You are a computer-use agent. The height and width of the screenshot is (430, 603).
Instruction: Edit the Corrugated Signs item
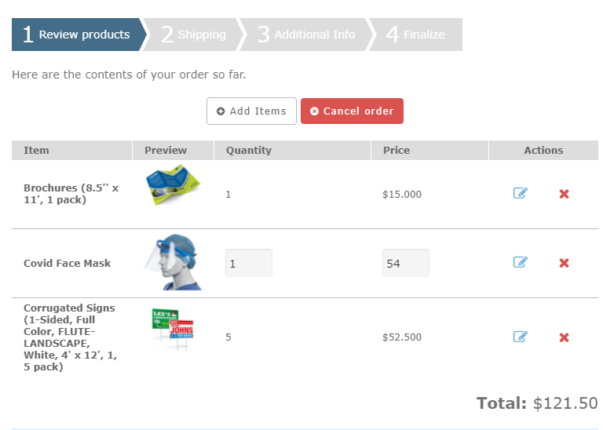pyautogui.click(x=520, y=337)
